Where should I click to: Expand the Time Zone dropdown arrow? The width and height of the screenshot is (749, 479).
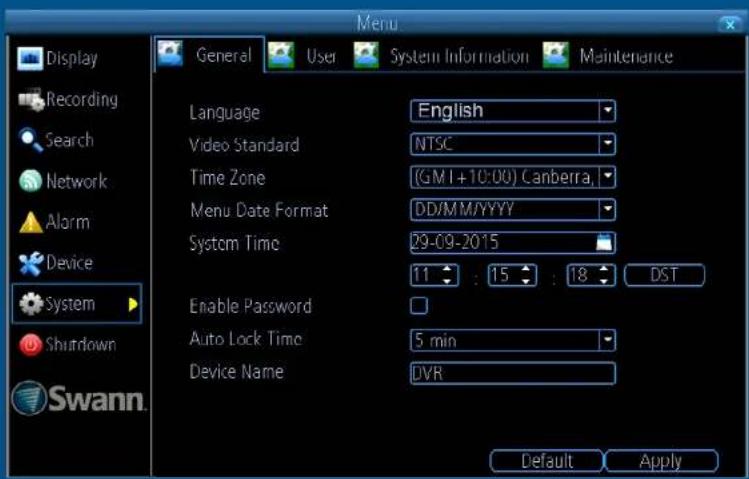coord(607,177)
